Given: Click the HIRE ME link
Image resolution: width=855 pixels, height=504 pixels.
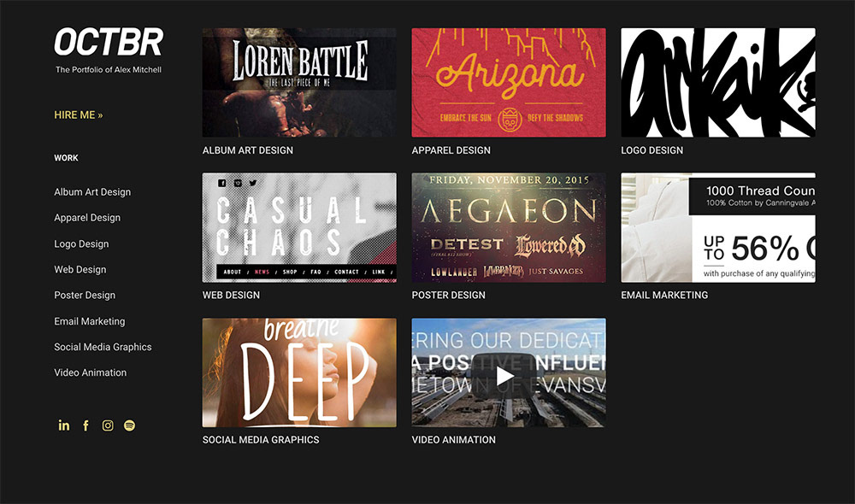Looking at the screenshot, I should [79, 114].
